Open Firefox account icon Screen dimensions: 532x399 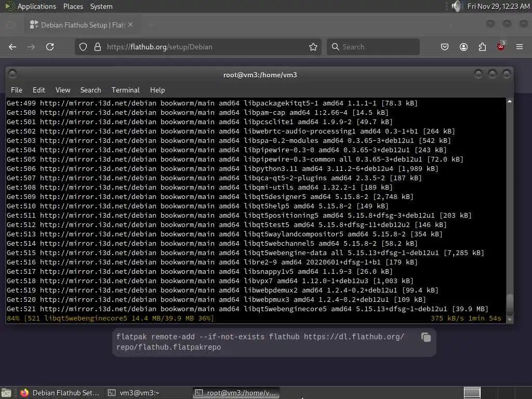[463, 47]
